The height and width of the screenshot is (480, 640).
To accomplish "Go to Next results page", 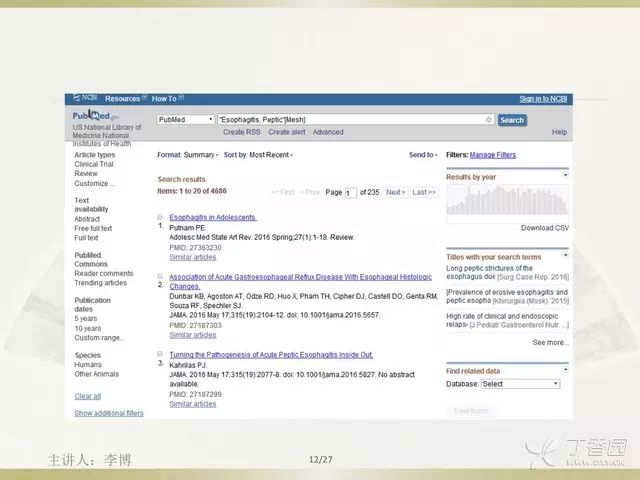I will tap(396, 192).
